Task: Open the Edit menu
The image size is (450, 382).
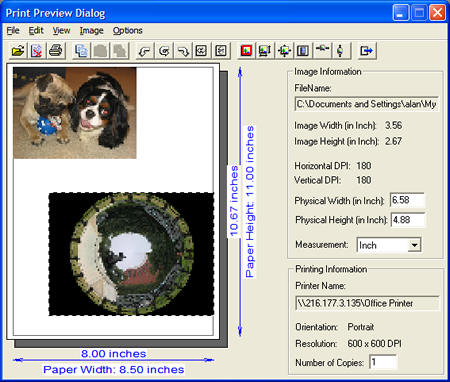Action: click(36, 31)
